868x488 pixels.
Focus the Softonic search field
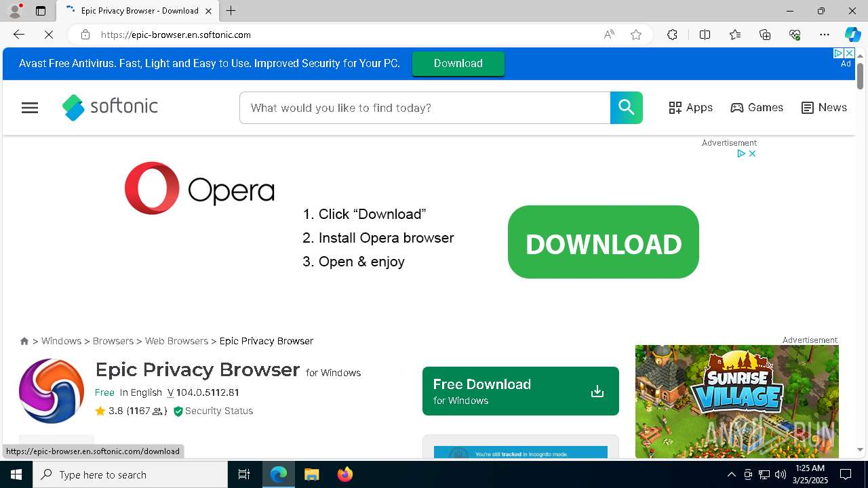[425, 108]
